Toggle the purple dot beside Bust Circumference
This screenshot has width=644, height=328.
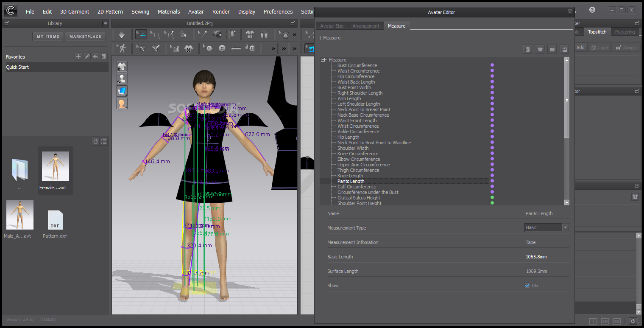pos(492,65)
